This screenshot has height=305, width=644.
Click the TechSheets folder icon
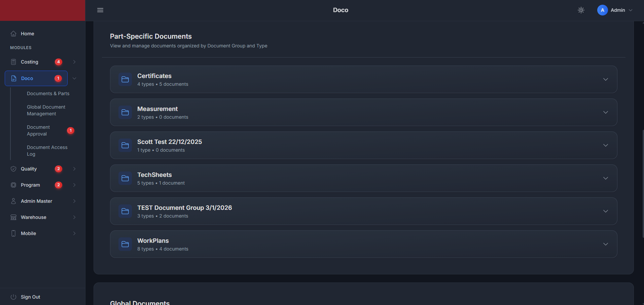[125, 178]
